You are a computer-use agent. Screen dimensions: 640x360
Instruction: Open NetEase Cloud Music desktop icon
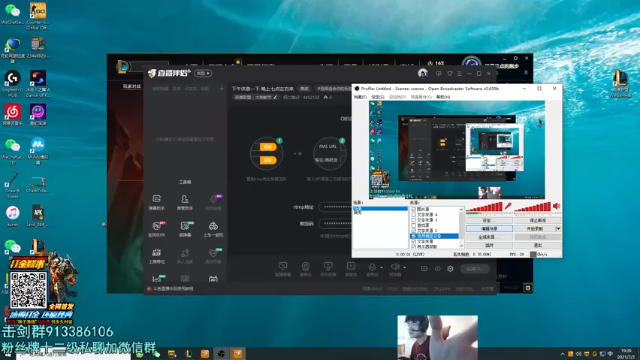pos(13,115)
